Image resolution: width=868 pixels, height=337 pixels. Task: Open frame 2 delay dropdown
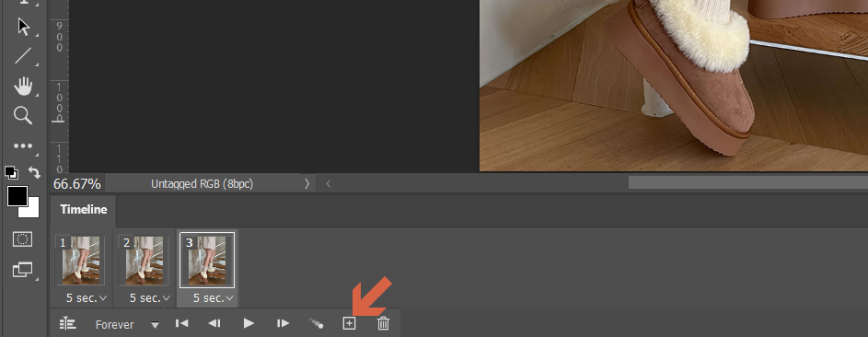[149, 297]
